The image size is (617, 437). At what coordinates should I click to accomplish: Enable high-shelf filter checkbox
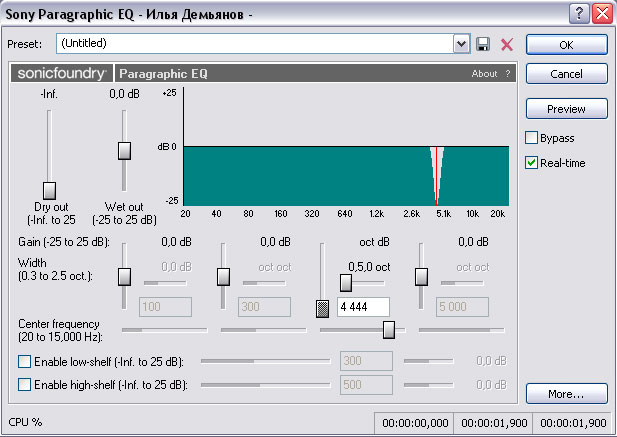pos(24,384)
